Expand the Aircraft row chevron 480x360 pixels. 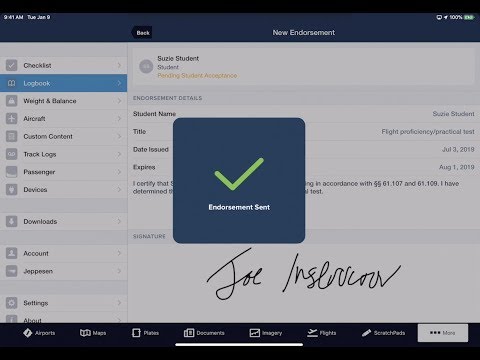(119, 118)
